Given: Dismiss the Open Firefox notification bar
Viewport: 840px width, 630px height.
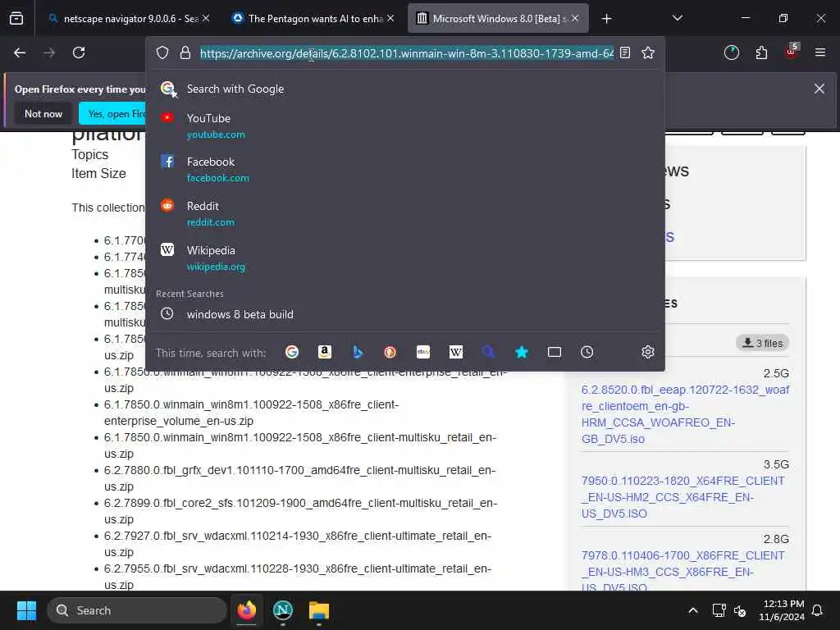Looking at the screenshot, I should pos(819,89).
